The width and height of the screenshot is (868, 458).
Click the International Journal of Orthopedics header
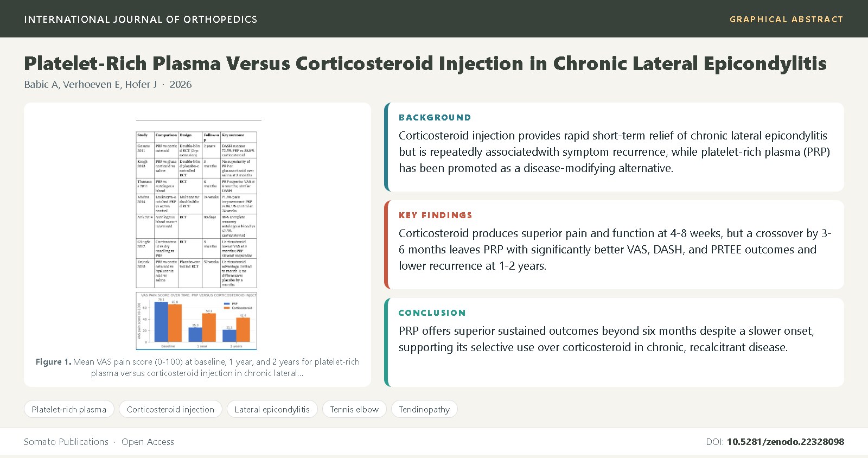tap(141, 19)
